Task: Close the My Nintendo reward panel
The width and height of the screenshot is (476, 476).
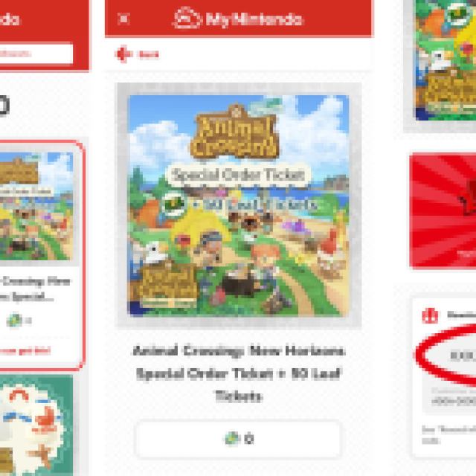Action: click(123, 19)
